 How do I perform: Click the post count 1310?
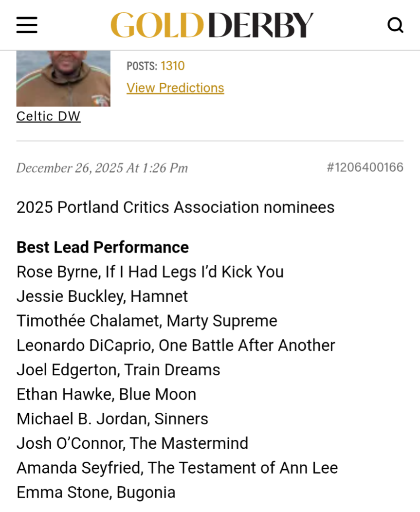[x=173, y=66]
